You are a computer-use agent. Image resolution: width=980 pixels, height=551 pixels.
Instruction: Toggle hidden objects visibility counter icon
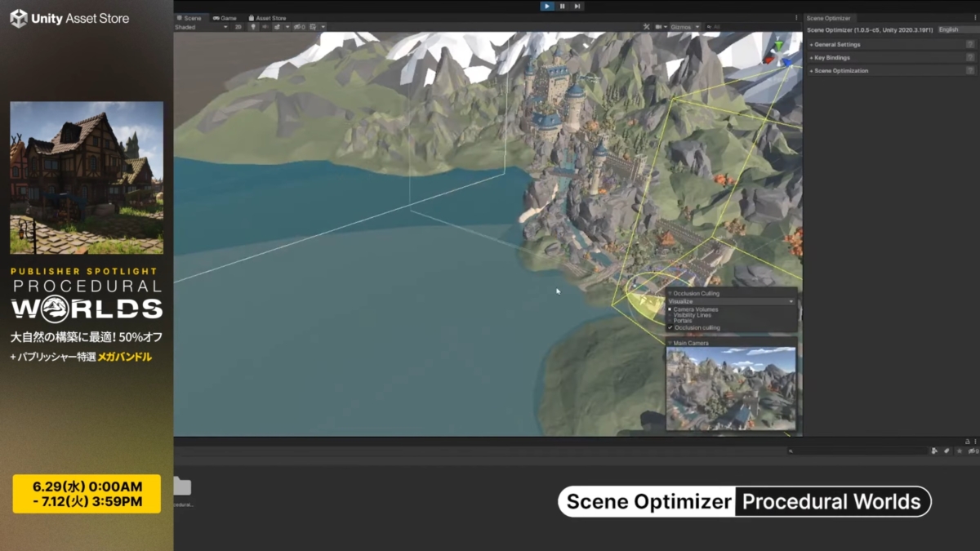(299, 27)
